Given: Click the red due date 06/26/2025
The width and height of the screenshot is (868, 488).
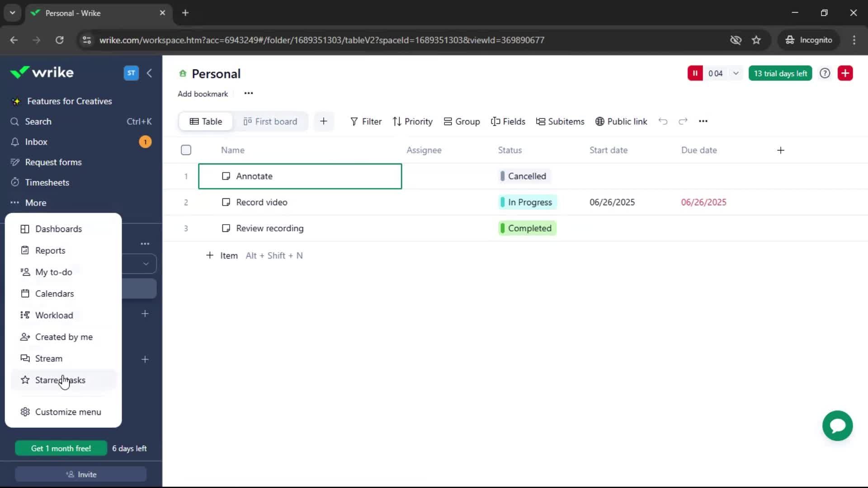Looking at the screenshot, I should [x=704, y=202].
